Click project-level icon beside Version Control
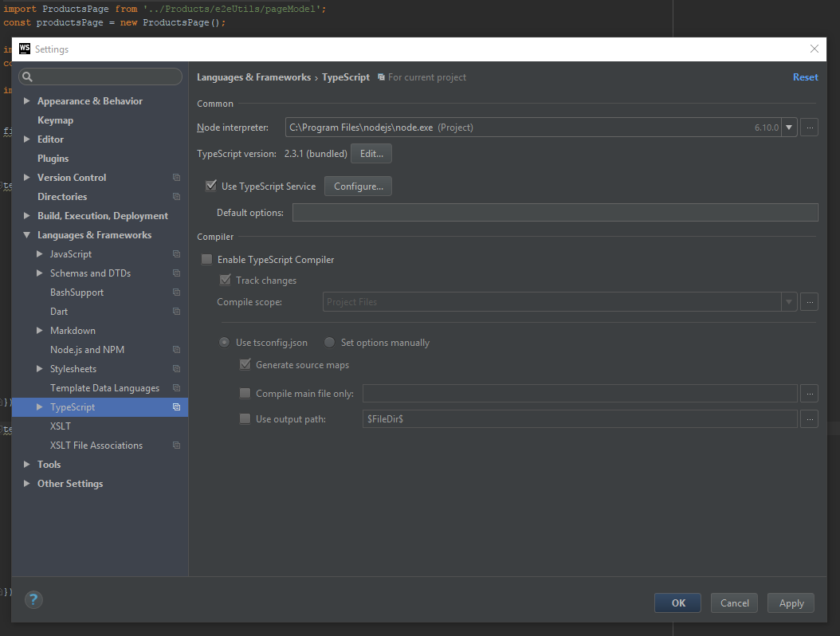This screenshot has width=840, height=636. (176, 178)
